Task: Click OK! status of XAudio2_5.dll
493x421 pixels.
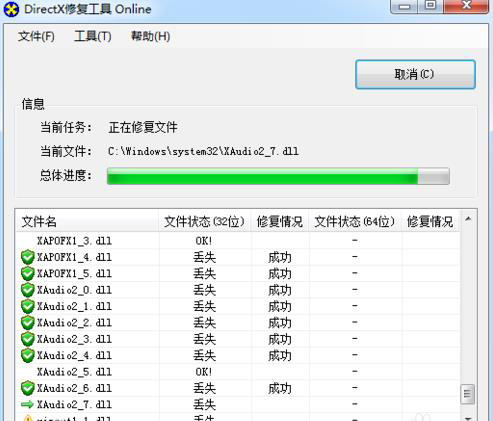Action: coord(204,372)
